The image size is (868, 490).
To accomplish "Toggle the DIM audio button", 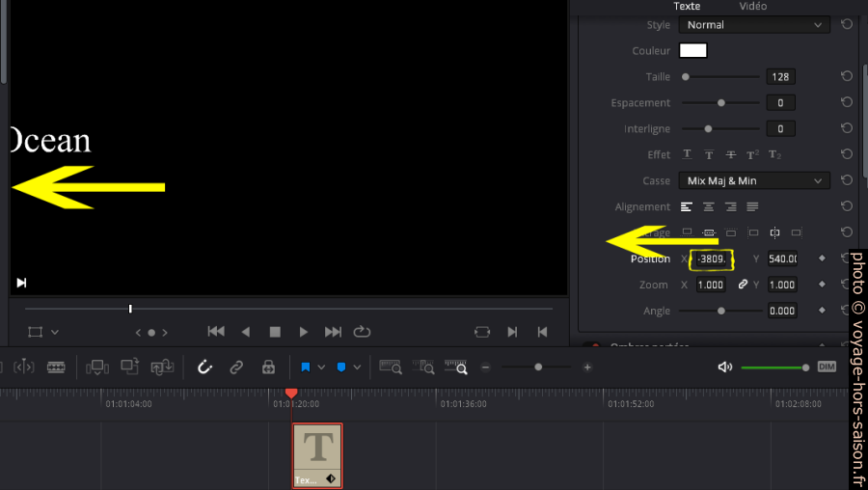I will pyautogui.click(x=827, y=367).
